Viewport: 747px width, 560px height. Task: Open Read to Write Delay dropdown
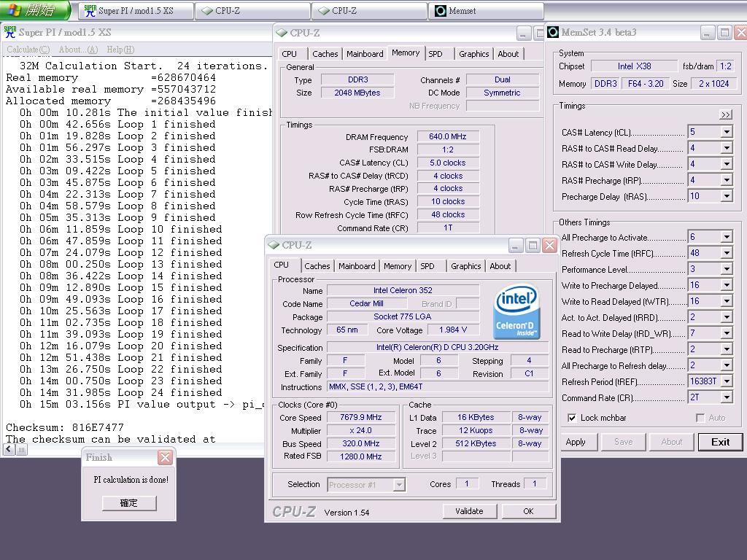tap(726, 333)
